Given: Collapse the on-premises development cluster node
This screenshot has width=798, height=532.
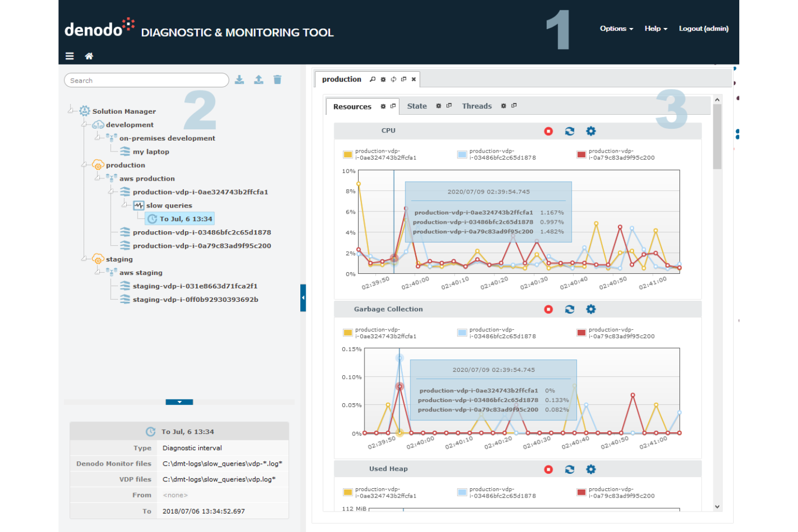Looking at the screenshot, I should click(98, 137).
